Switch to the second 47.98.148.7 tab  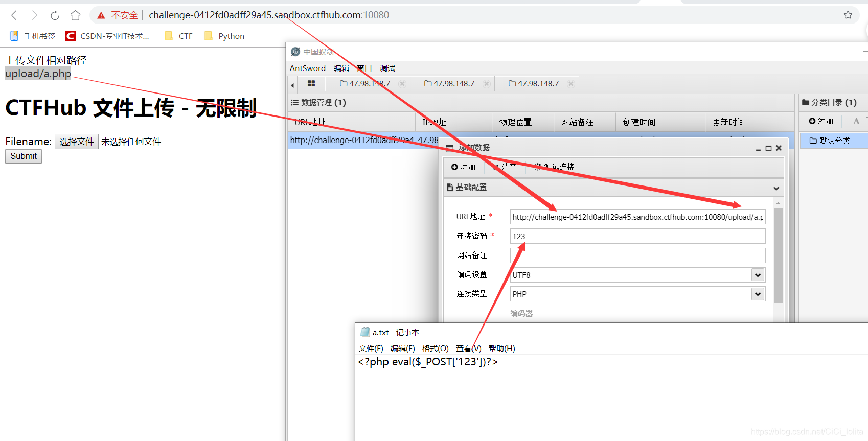(449, 84)
